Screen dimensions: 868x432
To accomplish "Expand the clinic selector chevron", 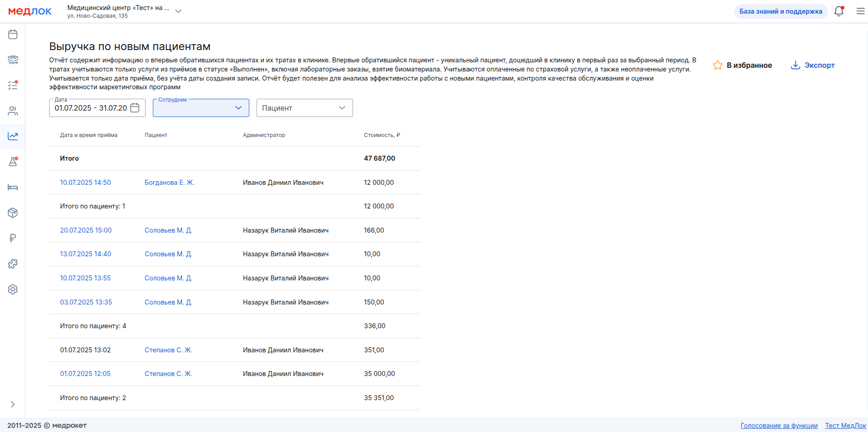I will tap(178, 11).
